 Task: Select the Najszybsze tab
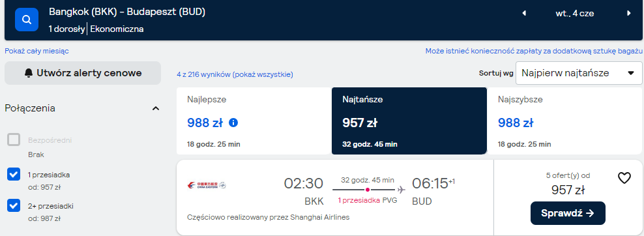click(564, 121)
